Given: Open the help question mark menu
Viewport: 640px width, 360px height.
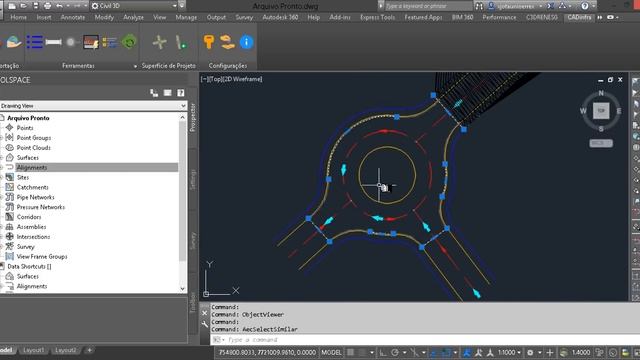Looking at the screenshot, I should tap(585, 6).
